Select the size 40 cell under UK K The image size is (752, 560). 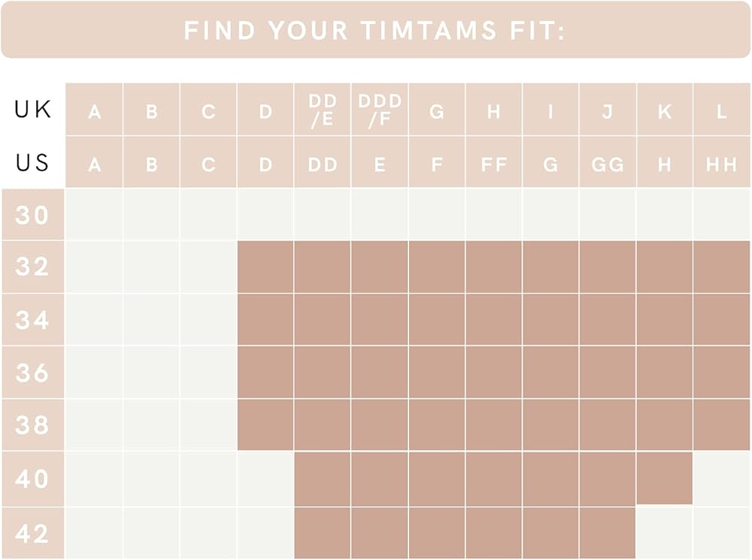pyautogui.click(x=665, y=478)
